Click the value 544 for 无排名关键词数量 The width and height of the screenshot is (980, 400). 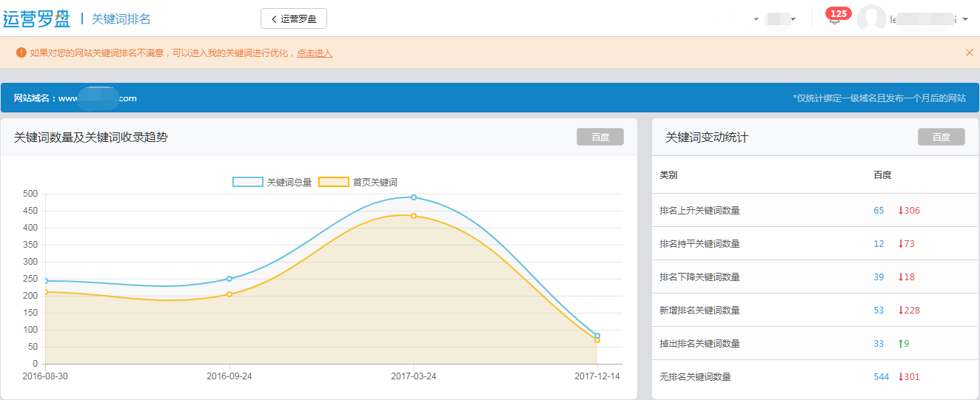tap(881, 377)
